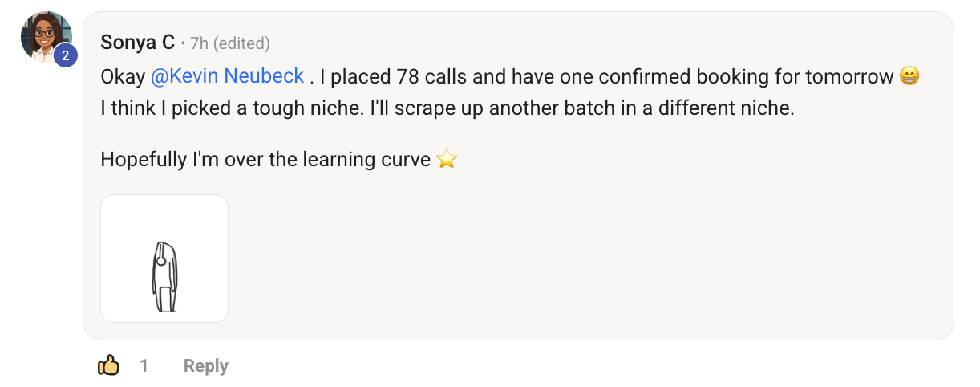Like the comment with thumbs up icon

[108, 366]
